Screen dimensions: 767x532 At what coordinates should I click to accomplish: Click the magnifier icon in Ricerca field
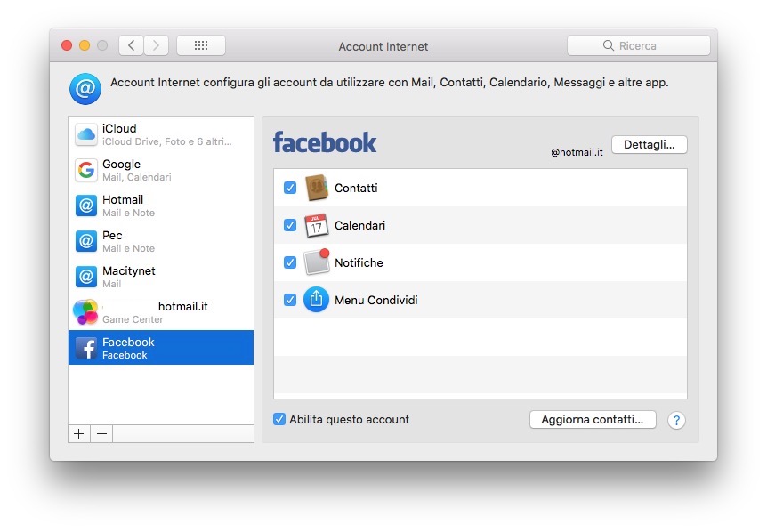point(609,45)
